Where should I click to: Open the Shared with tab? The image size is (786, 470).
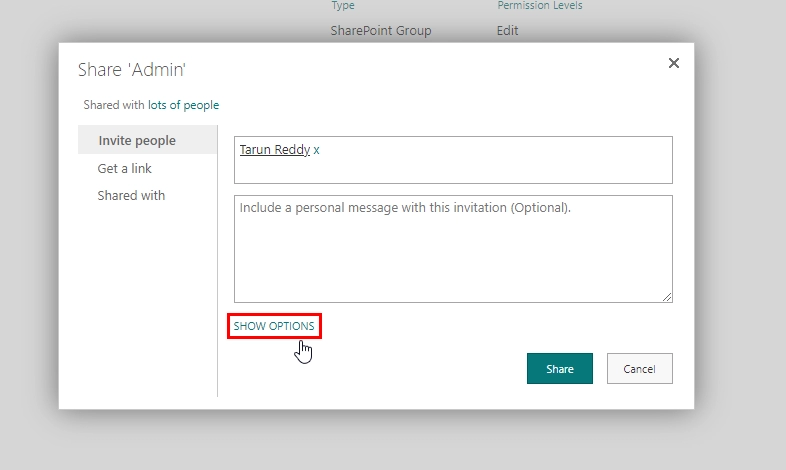131,195
